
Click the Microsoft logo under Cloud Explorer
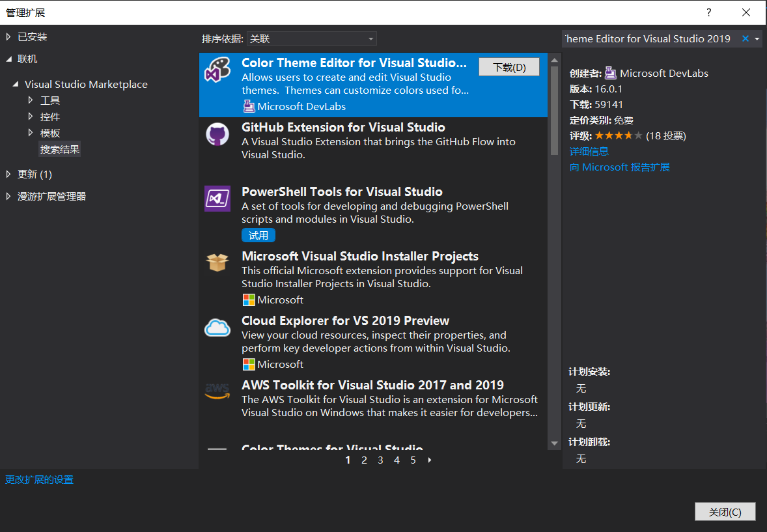coord(249,364)
